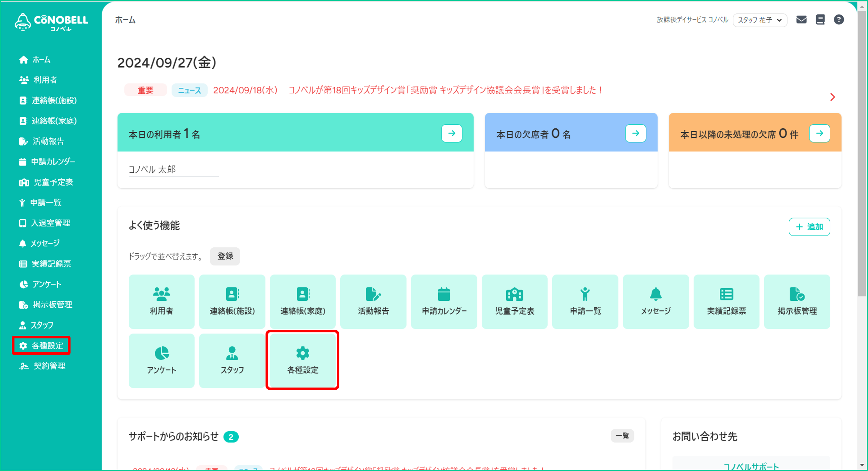Select 連絡帳(施設) in the sidebar
The height and width of the screenshot is (471, 868).
coord(48,100)
